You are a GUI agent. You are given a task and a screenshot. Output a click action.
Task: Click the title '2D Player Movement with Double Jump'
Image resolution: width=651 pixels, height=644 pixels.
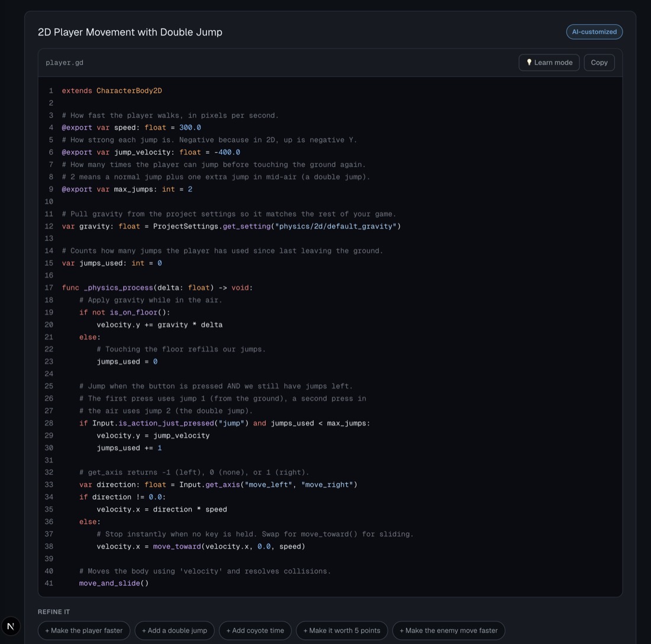pos(130,33)
